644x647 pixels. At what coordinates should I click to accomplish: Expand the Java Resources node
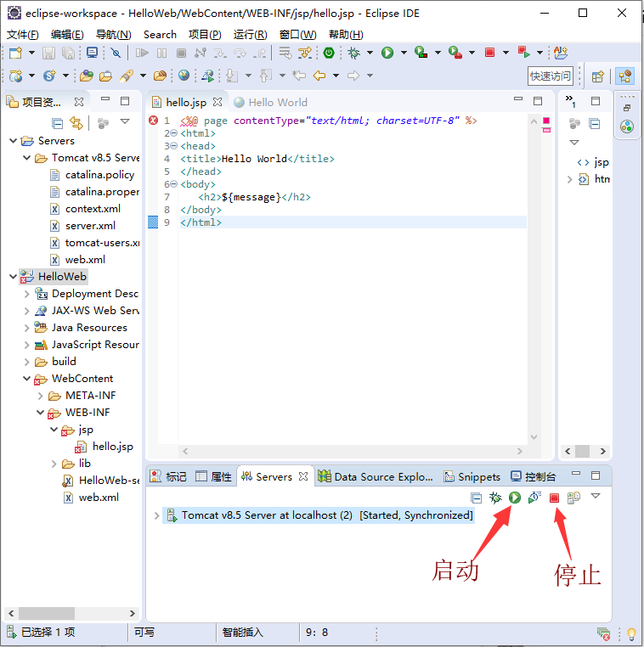[27, 328]
